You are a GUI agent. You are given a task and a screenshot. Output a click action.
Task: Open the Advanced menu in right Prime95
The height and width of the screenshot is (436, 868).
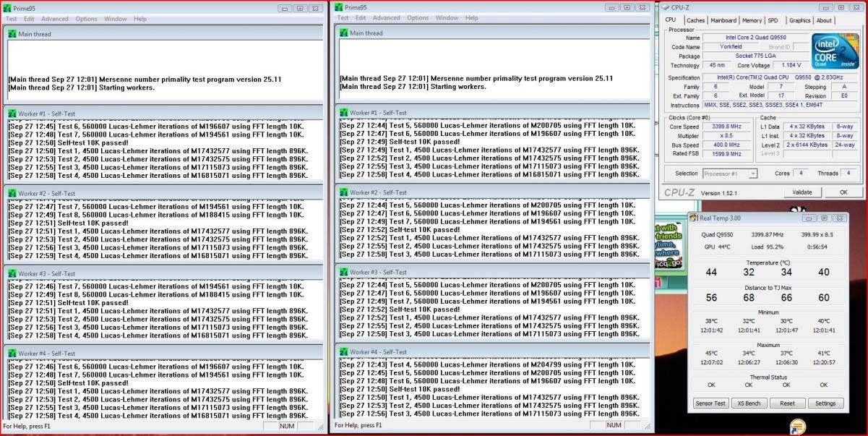(386, 17)
